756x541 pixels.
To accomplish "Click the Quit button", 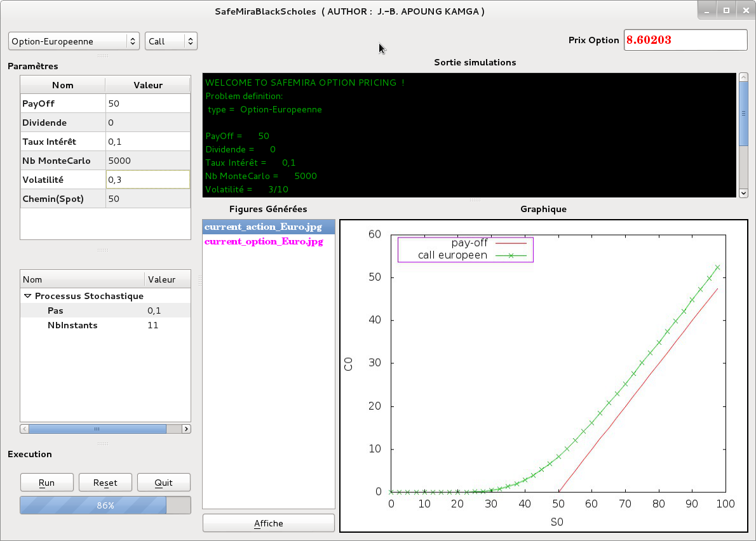I will [164, 483].
